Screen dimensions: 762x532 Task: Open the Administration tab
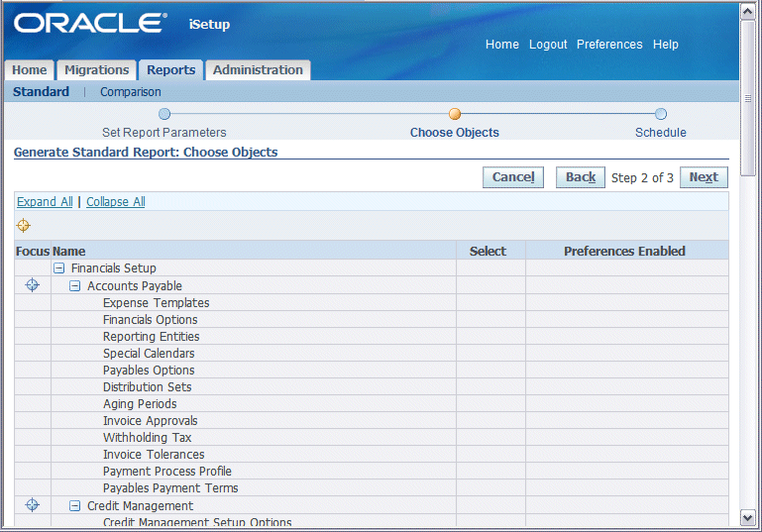click(258, 70)
